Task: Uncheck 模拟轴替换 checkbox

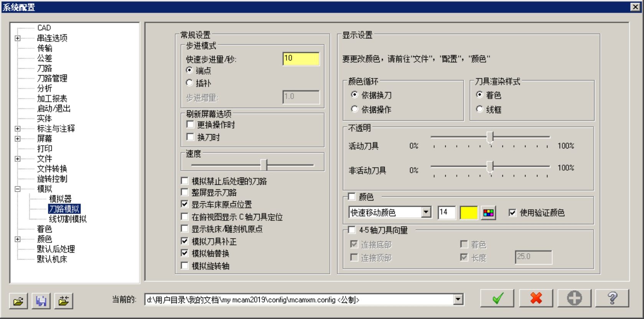Action: pos(184,253)
